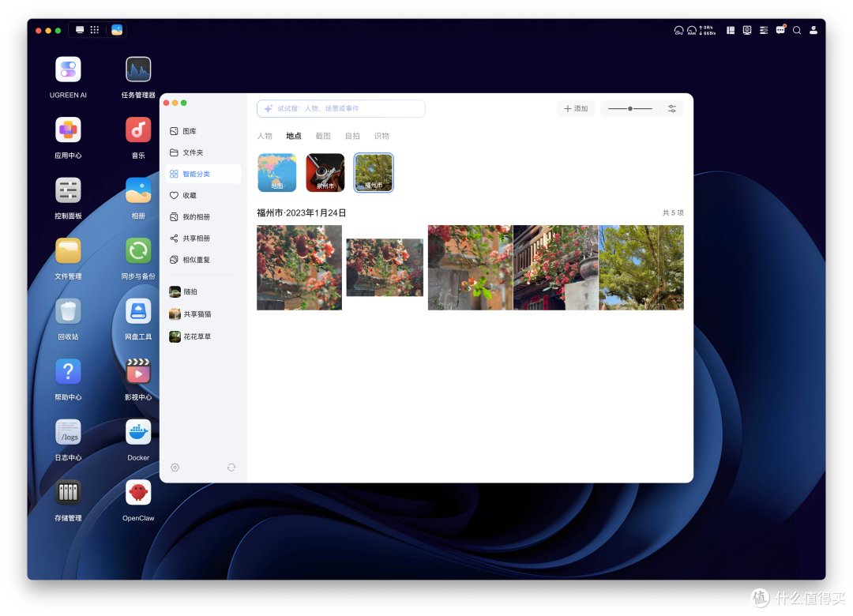Open monitor display icon in top bar

[x=747, y=31]
